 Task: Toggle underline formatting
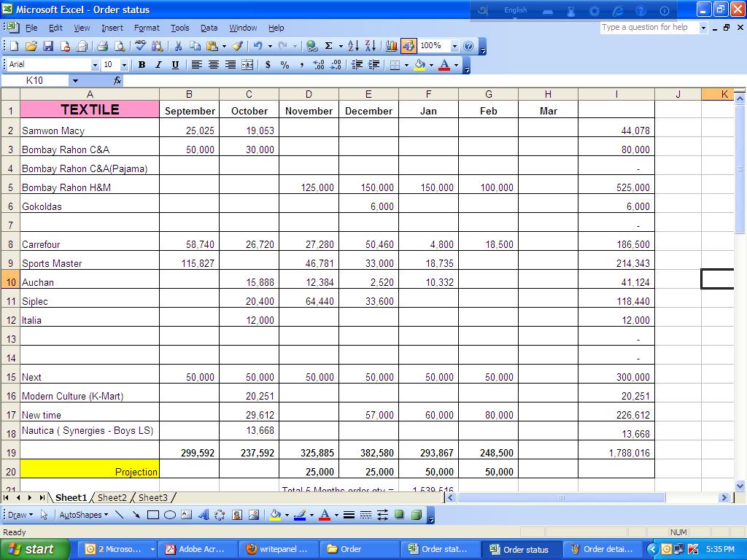point(175,65)
